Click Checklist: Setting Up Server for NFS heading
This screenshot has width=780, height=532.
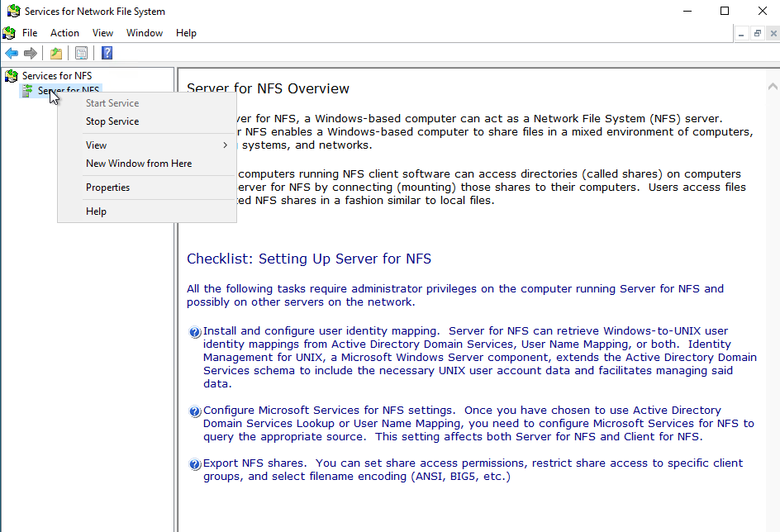309,259
